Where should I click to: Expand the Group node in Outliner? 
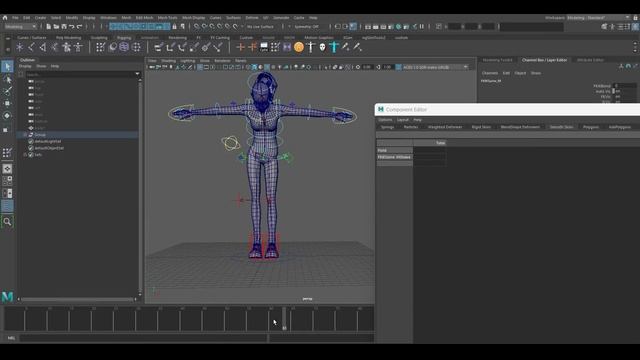pos(25,135)
